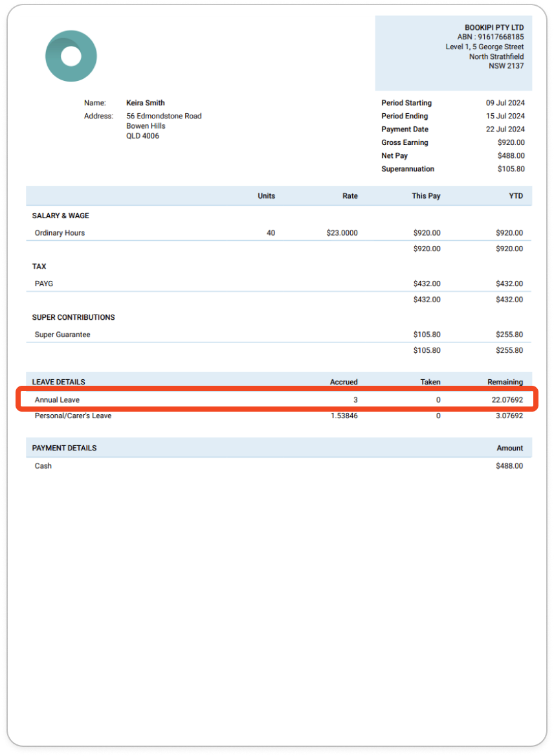Viewport: 554px width, 756px height.
Task: Select the 09 Jul 2024 start date
Action: pos(505,103)
